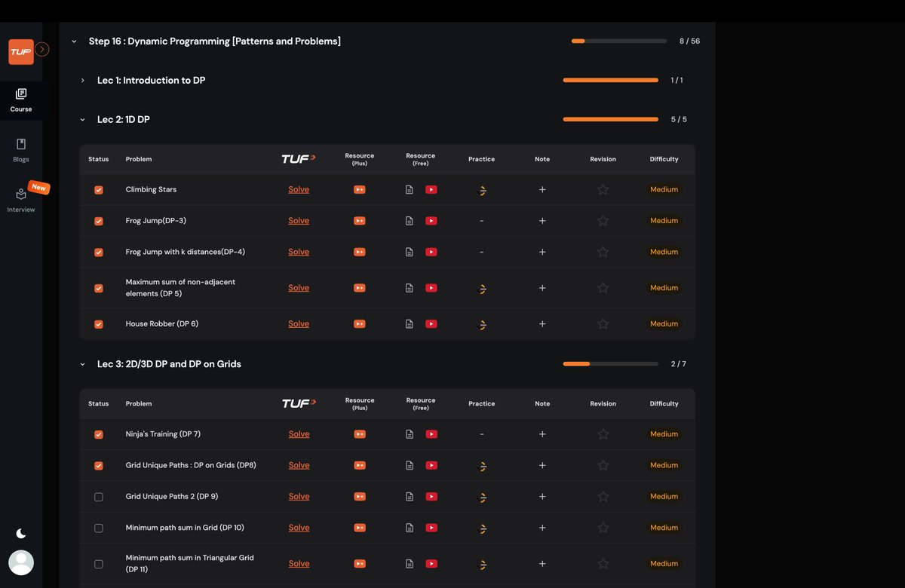Add a note for Frog Jump with k distances
This screenshot has height=588, width=905.
pos(542,253)
